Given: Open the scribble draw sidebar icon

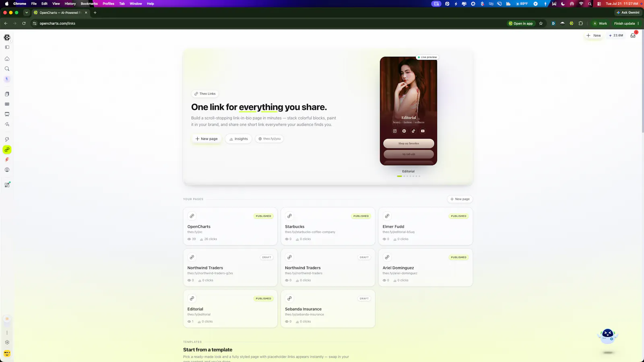Looking at the screenshot, I should [x=7, y=124].
